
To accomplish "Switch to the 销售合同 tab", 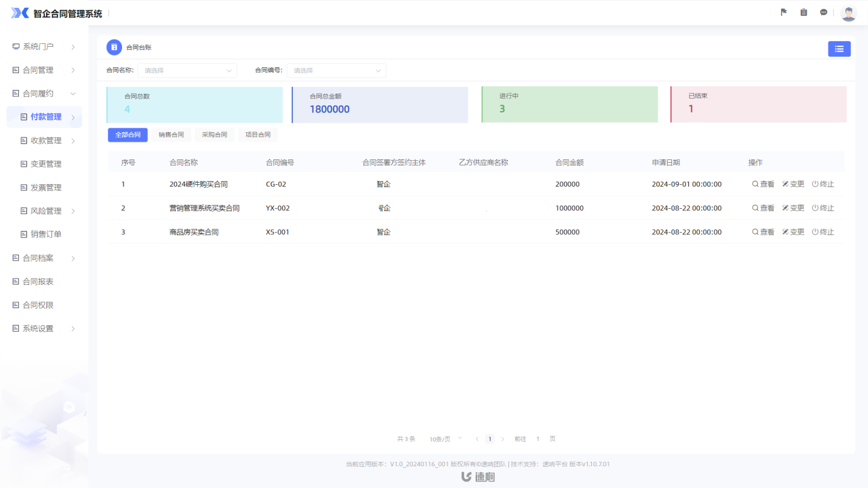I will (171, 135).
